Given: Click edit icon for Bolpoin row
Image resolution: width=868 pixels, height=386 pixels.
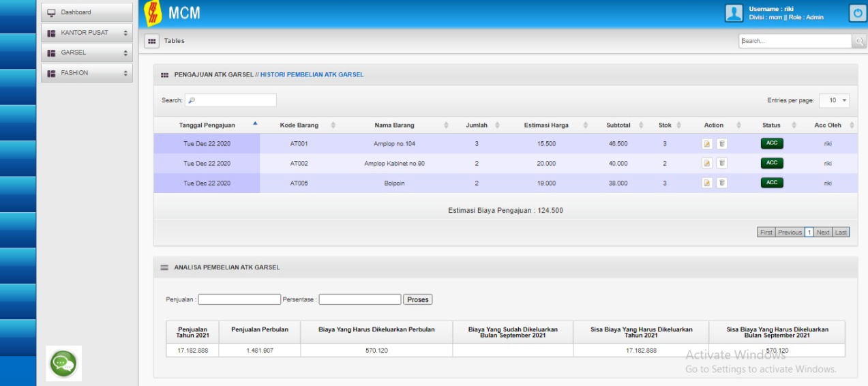Looking at the screenshot, I should (x=707, y=183).
